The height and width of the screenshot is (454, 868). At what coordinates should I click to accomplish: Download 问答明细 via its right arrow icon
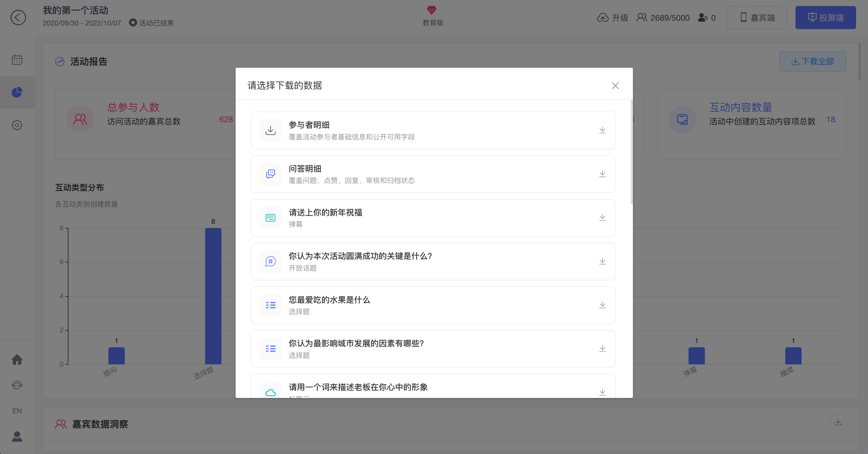(x=602, y=174)
